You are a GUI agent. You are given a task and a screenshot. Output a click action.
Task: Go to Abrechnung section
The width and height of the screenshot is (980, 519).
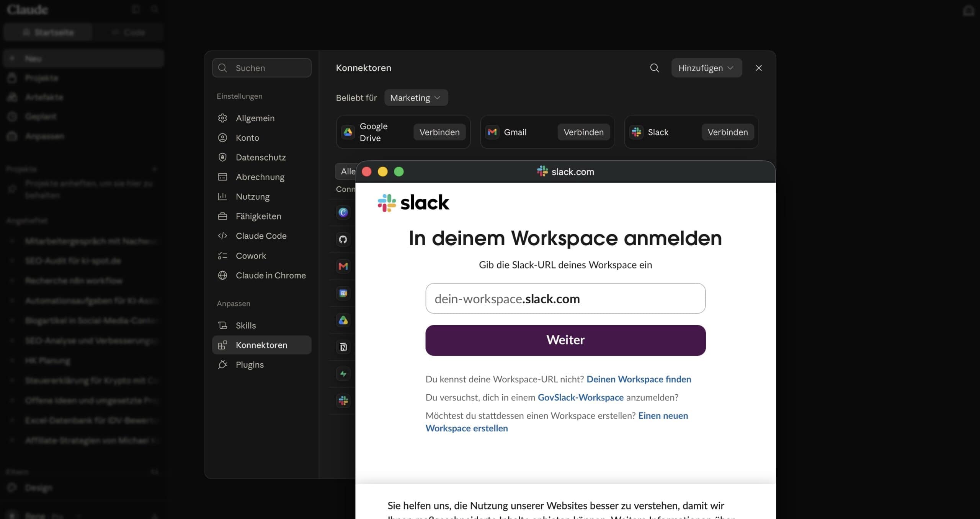click(261, 177)
